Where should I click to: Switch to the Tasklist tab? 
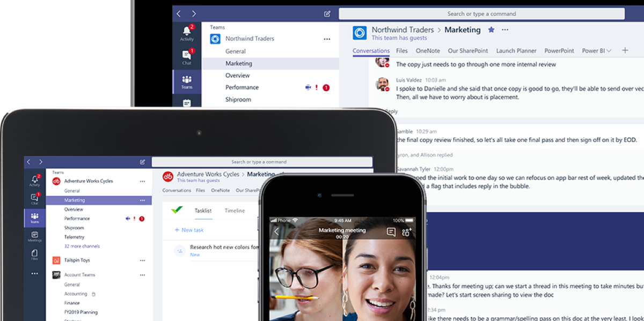pos(203,211)
